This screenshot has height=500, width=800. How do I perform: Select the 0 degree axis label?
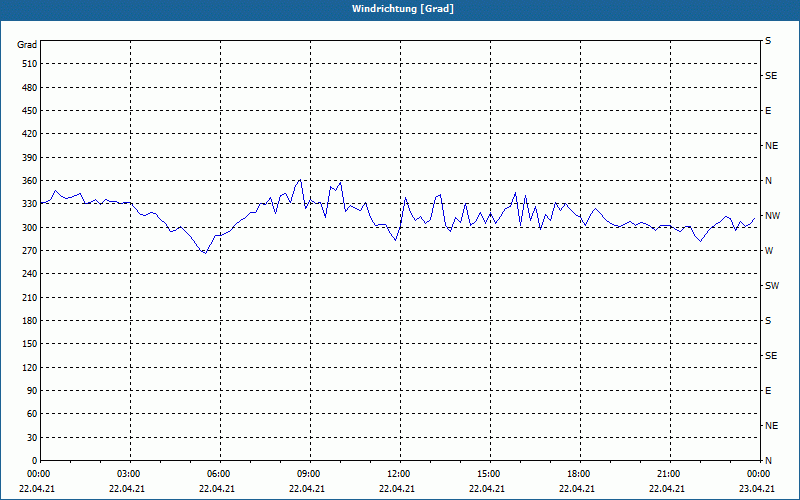(35, 461)
